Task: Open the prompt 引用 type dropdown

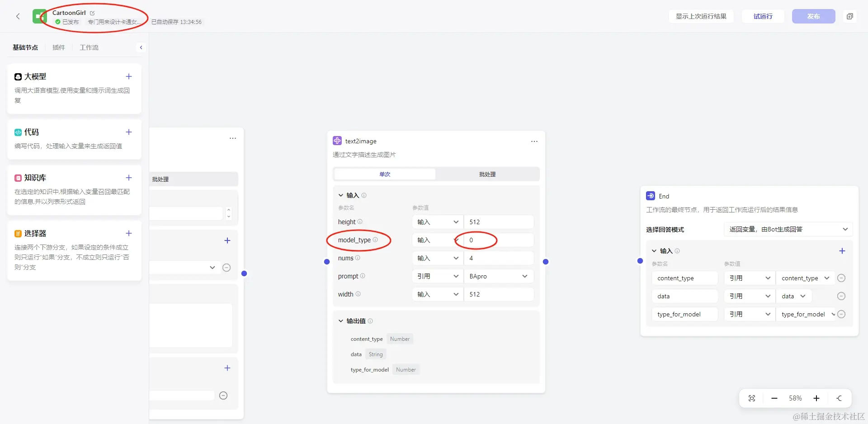Action: [x=438, y=276]
